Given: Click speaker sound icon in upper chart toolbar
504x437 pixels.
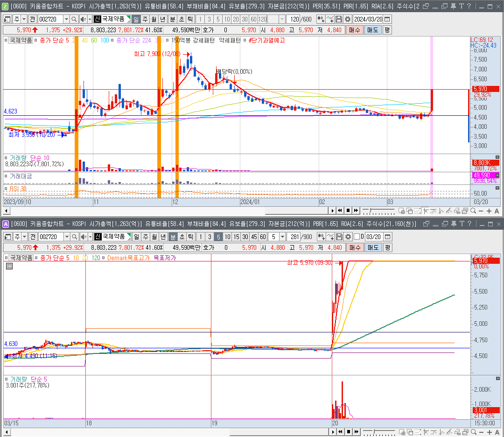Looking at the screenshot, I should tap(83, 19).
